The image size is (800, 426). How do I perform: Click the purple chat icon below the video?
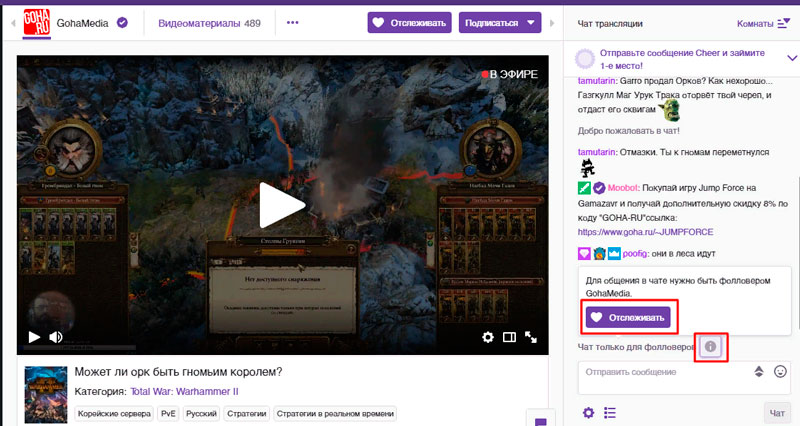point(541,420)
